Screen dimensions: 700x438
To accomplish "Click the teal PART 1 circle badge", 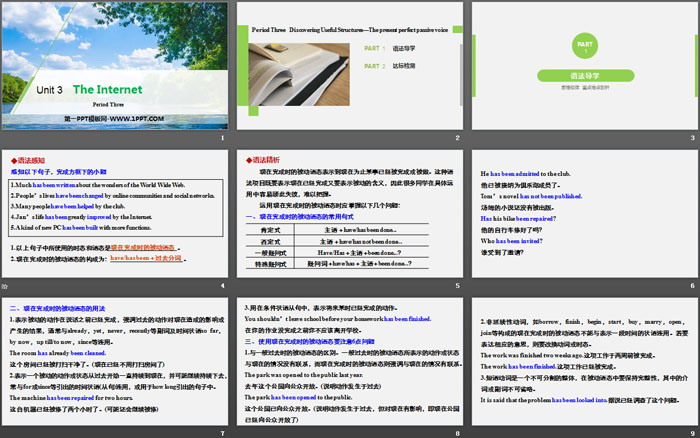I will point(584,46).
